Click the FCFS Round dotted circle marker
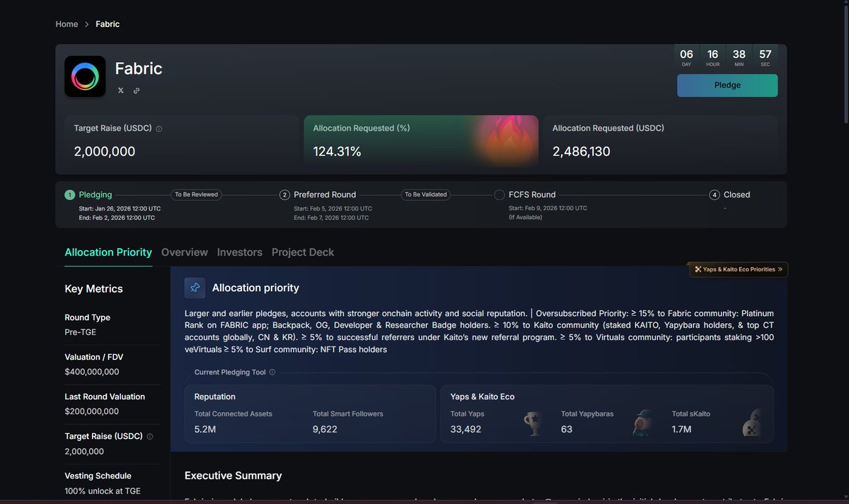Image resolution: width=849 pixels, height=504 pixels. [499, 194]
